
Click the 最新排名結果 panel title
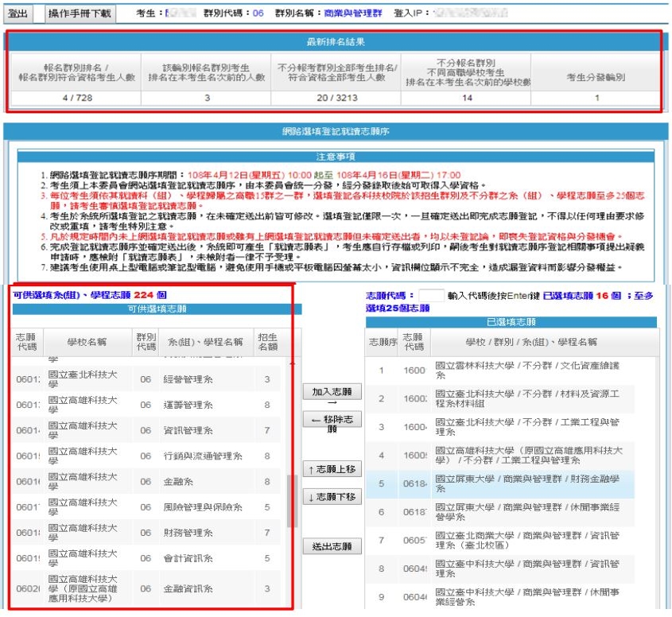tap(336, 41)
